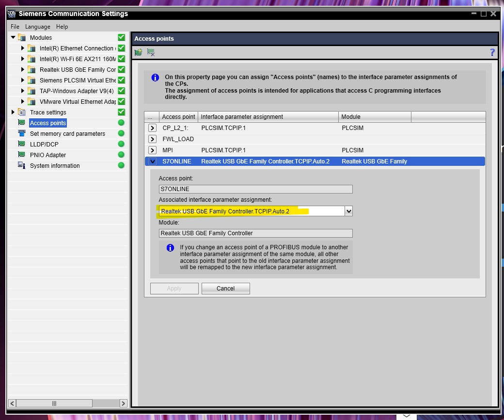Expand the Intel(R) Wi-Fi 6E AX211 node
Viewport: 504px width, 420px height.
[x=22, y=59]
